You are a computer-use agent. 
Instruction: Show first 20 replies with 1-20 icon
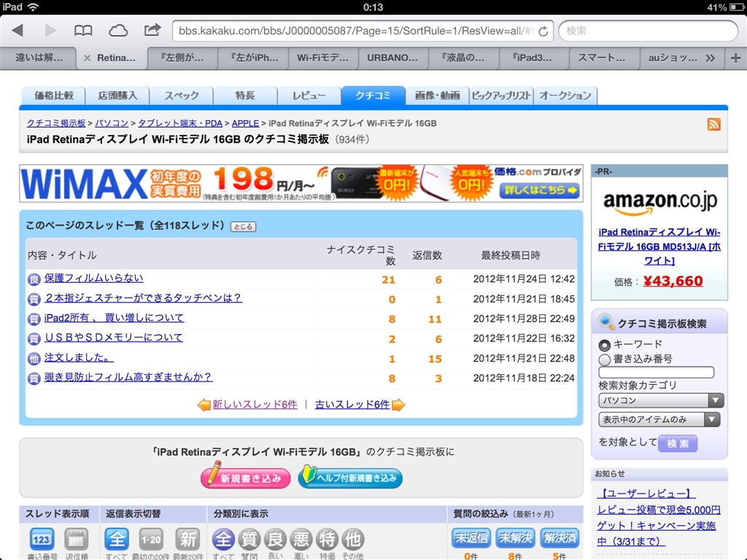[x=151, y=539]
